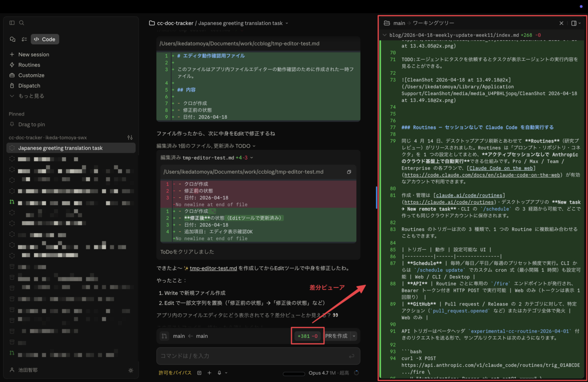Click the ### Routines heading line in diff

point(477,127)
